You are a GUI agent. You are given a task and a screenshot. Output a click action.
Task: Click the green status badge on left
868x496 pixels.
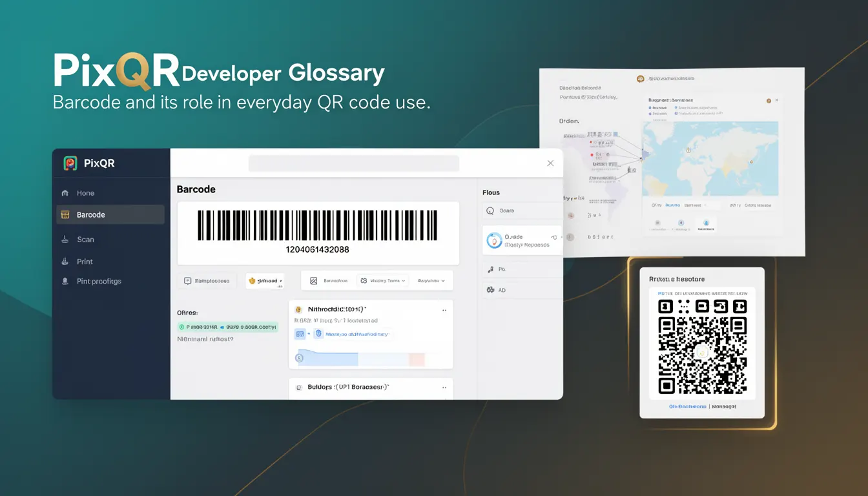point(227,327)
